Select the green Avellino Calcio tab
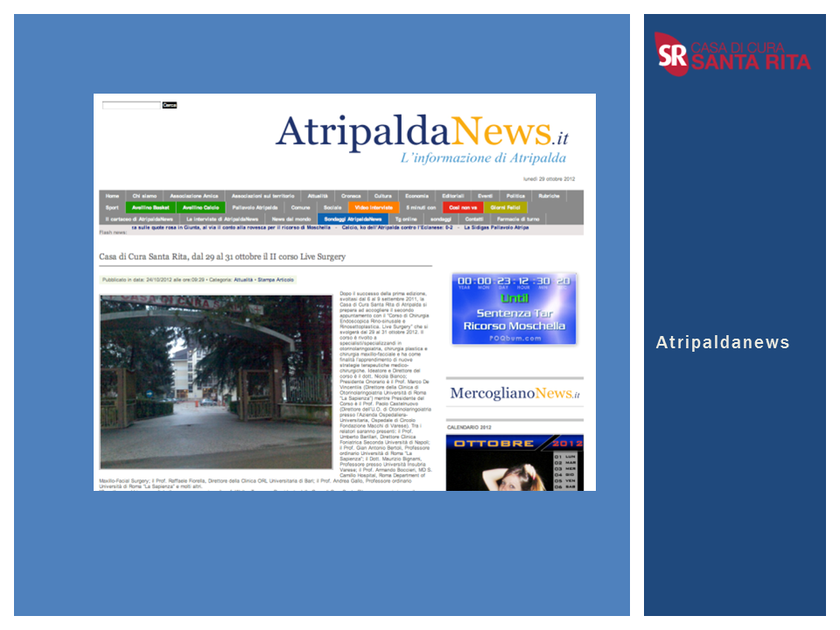 coord(201,207)
